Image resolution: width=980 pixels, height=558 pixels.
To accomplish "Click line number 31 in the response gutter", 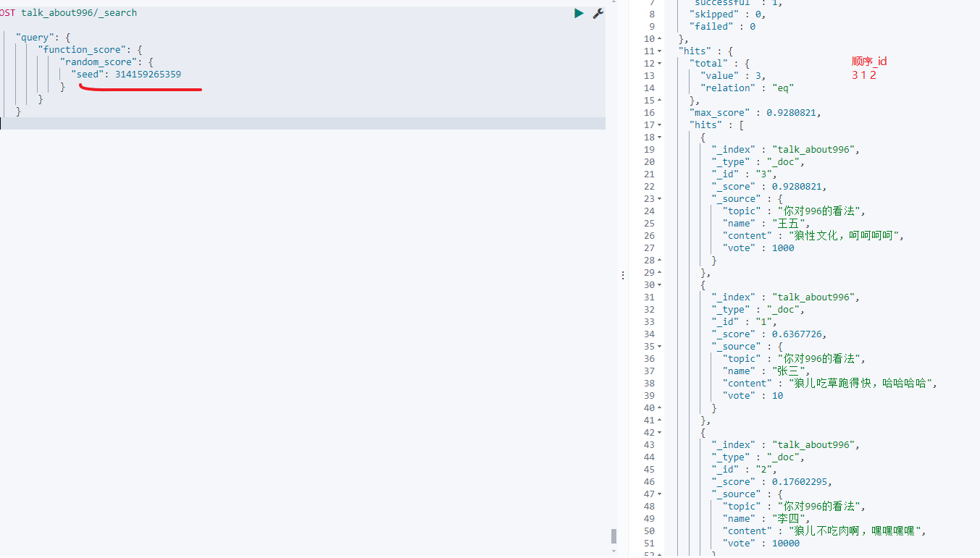I will tap(649, 297).
